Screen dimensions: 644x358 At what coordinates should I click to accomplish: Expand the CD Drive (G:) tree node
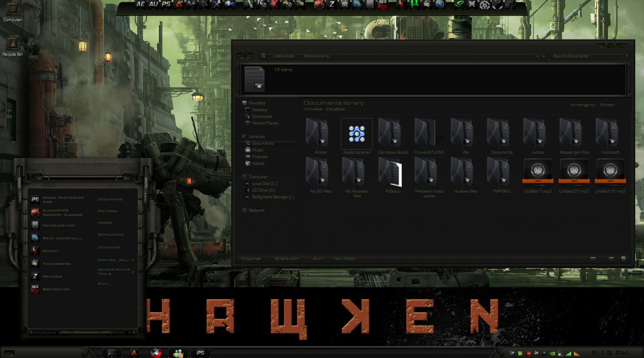247,191
